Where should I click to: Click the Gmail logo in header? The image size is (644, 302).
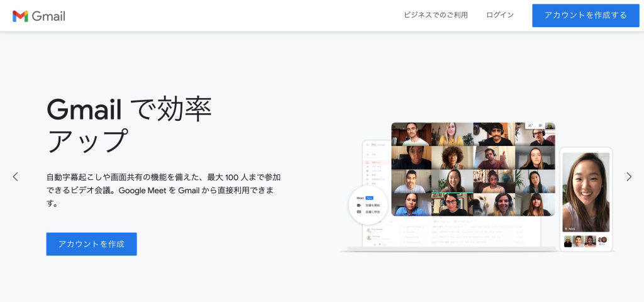(38, 16)
